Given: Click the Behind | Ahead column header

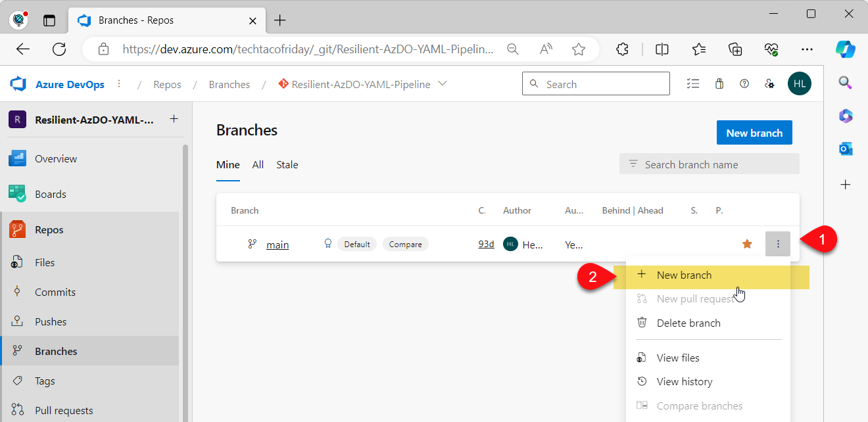Looking at the screenshot, I should click(x=633, y=210).
